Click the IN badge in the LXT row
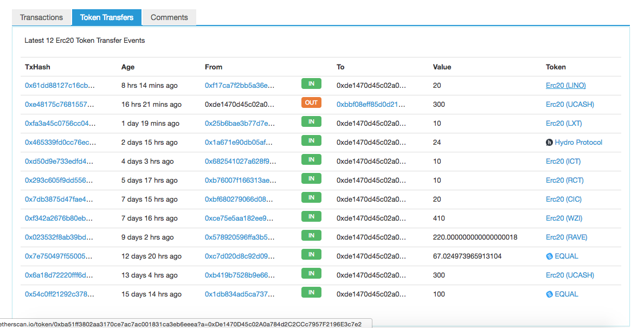This screenshot has height=328, width=644. click(x=311, y=122)
